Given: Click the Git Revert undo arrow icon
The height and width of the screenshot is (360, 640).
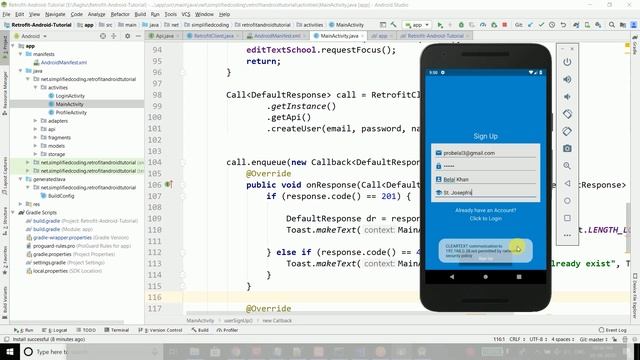Looking at the screenshot, I should pos(563,25).
